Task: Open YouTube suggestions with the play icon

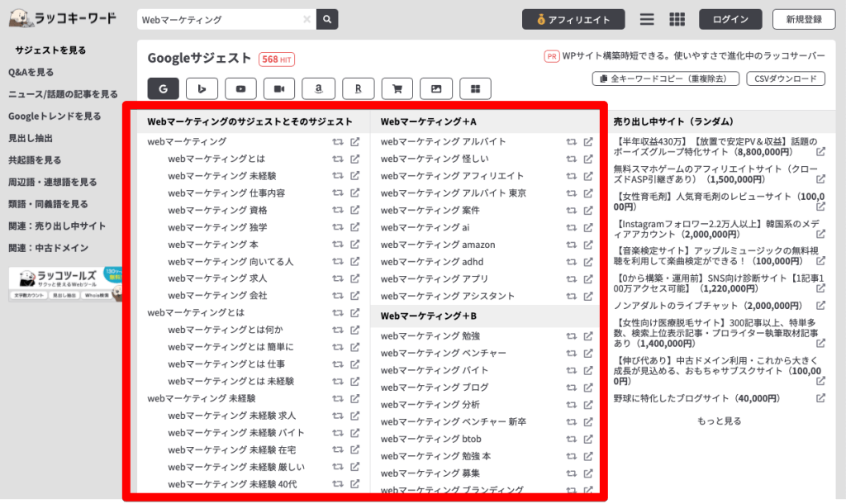Action: [x=240, y=88]
